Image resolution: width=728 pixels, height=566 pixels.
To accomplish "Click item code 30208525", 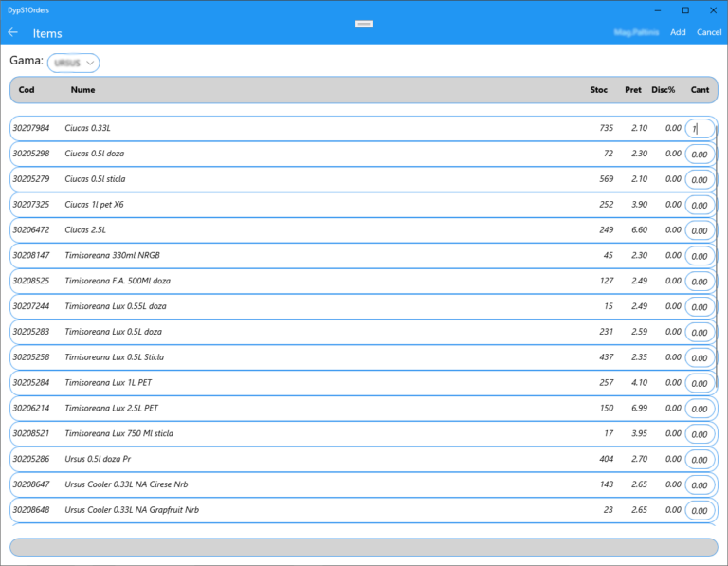I will (31, 281).
